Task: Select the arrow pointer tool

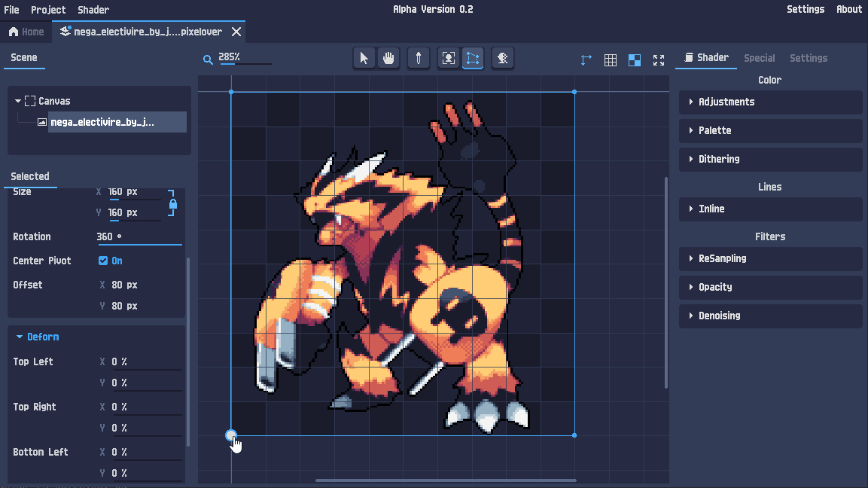Action: pyautogui.click(x=364, y=58)
